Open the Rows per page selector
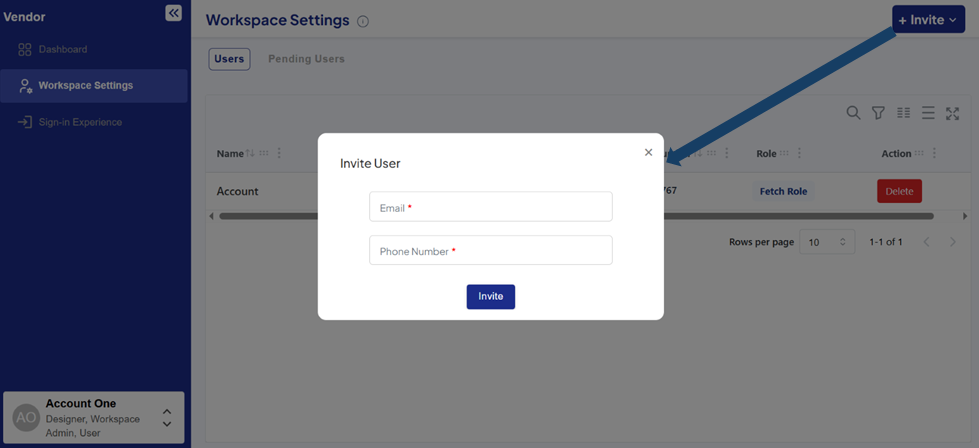The image size is (979, 448). [827, 242]
